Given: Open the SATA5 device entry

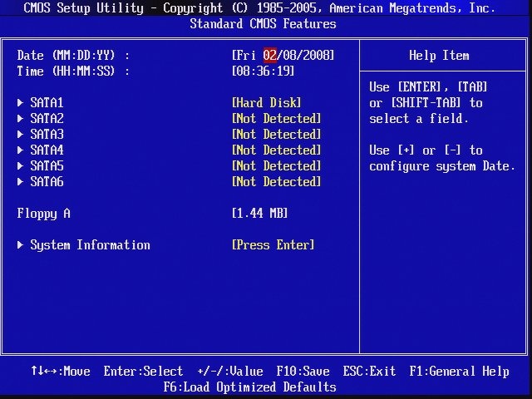Looking at the screenshot, I should point(47,166).
